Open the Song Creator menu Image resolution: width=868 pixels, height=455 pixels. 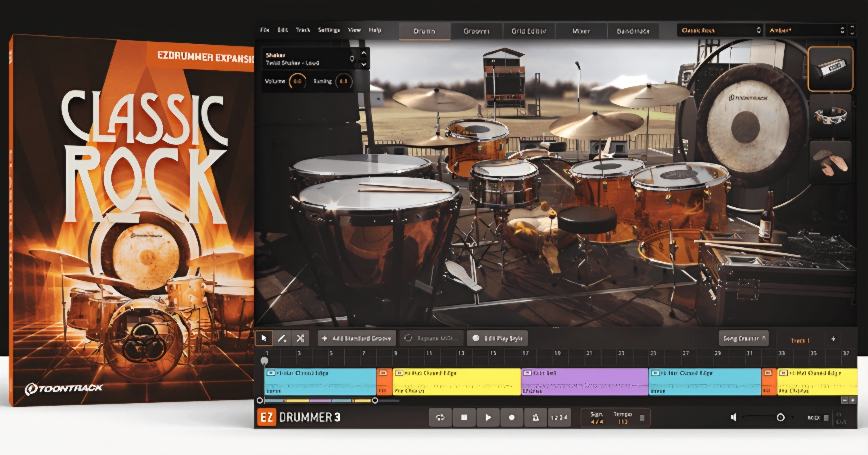point(744,338)
